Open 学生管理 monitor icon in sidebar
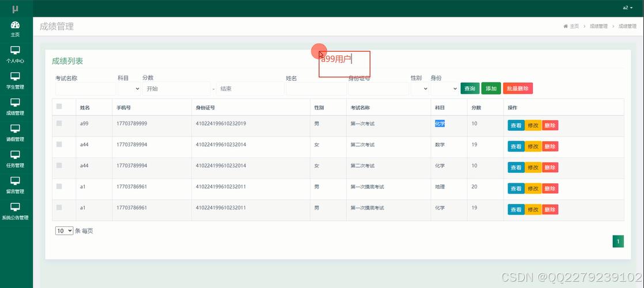 pyautogui.click(x=15, y=77)
